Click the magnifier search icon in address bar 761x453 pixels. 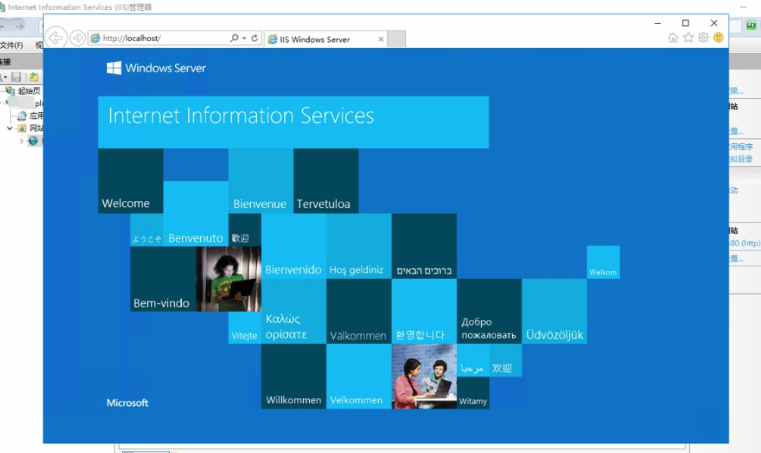(234, 38)
